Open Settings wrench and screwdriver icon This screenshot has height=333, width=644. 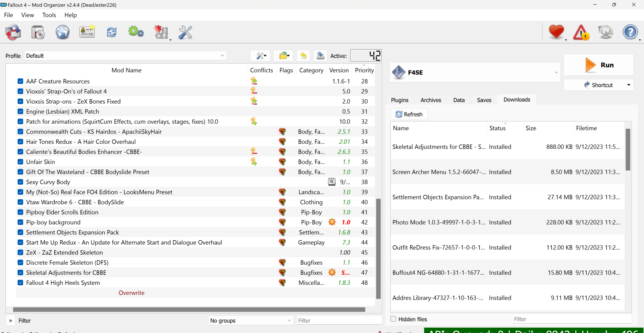(x=185, y=32)
